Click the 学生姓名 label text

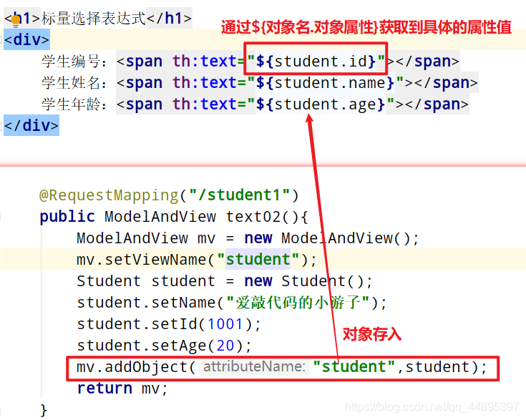pyautogui.click(x=71, y=83)
